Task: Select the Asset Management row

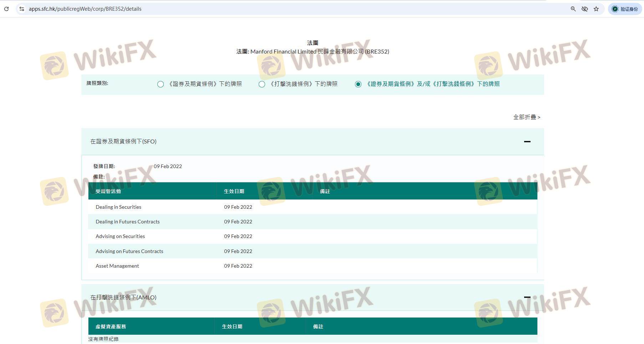Action: click(117, 266)
